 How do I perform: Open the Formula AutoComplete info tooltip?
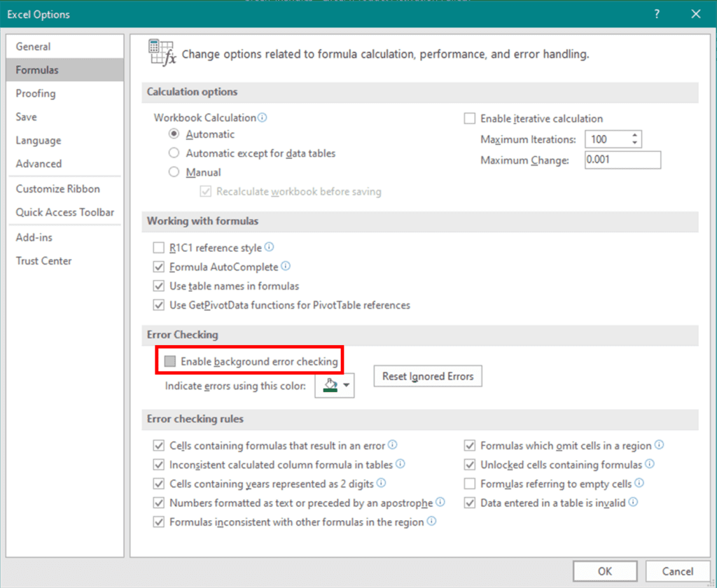(286, 267)
